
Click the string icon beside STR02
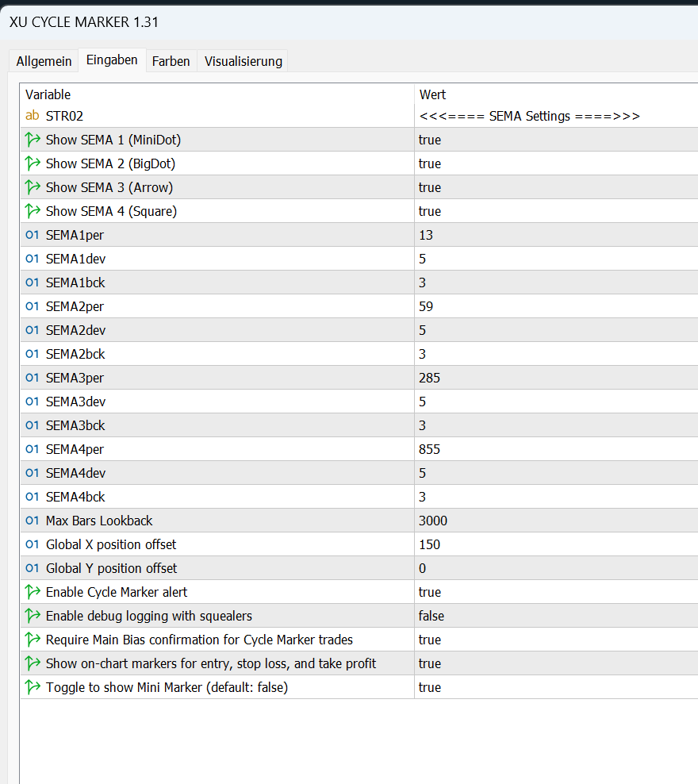point(33,116)
